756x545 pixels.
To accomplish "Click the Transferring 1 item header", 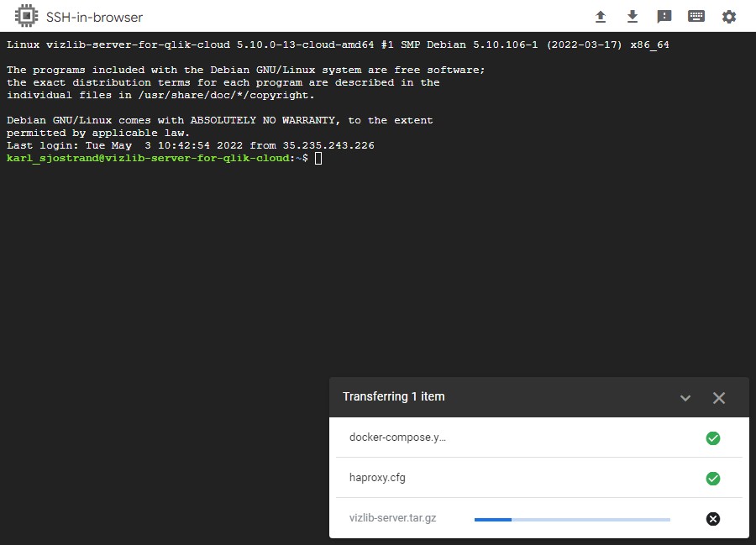I will 394,396.
